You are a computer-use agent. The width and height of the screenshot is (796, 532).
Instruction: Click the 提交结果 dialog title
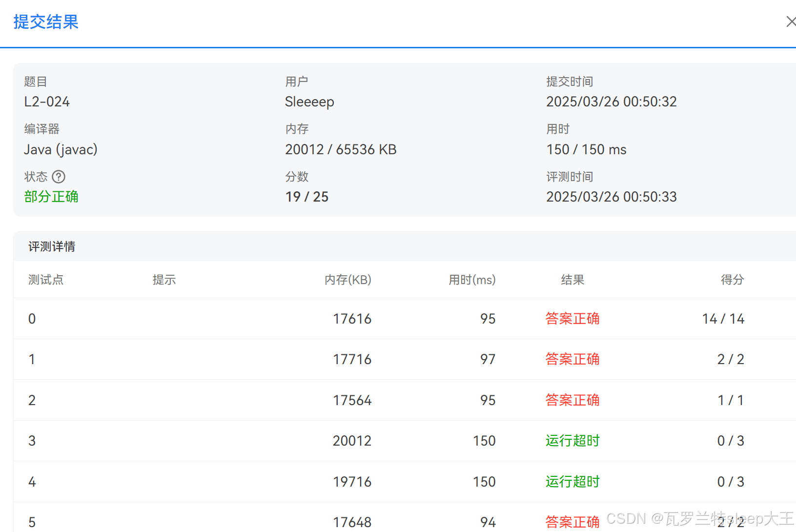[x=46, y=22]
